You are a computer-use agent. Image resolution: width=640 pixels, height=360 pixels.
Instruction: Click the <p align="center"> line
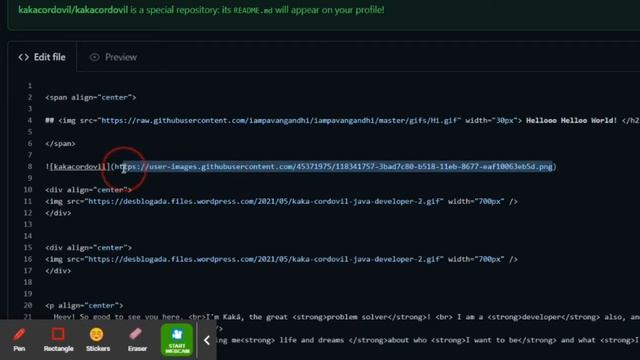point(84,305)
